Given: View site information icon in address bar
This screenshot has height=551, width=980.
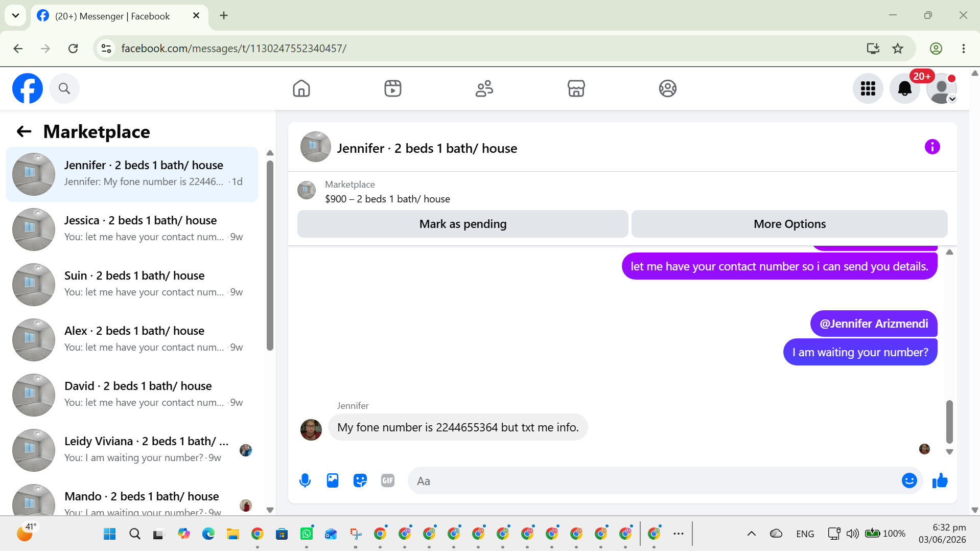Looking at the screenshot, I should (x=106, y=49).
